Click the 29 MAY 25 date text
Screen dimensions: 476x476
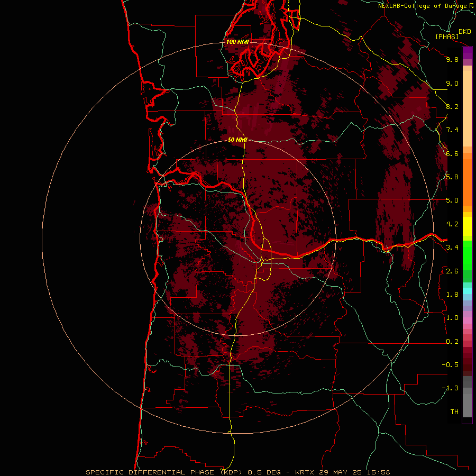(340, 472)
